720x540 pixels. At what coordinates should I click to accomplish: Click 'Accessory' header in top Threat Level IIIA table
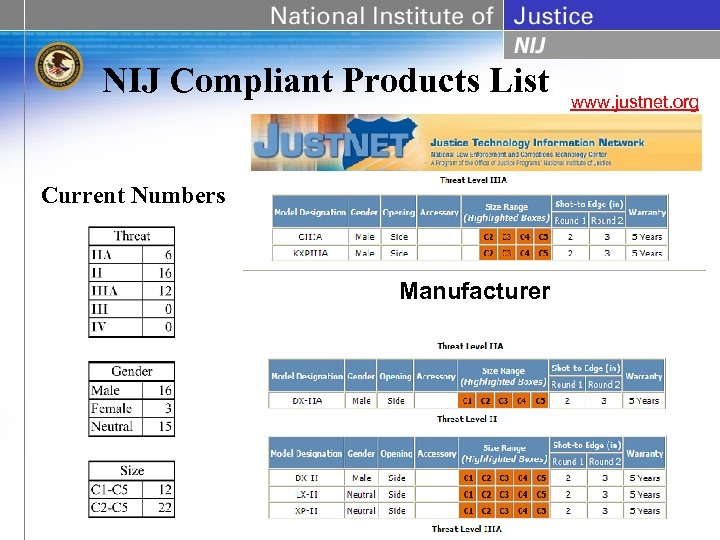pos(439,212)
